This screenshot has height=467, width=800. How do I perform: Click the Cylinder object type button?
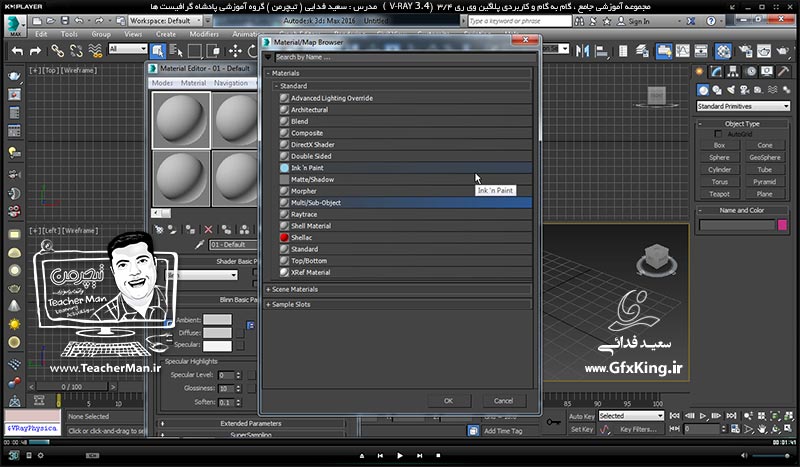coord(719,169)
